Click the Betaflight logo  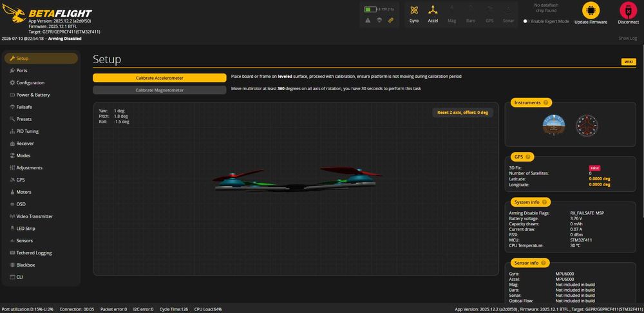click(47, 14)
